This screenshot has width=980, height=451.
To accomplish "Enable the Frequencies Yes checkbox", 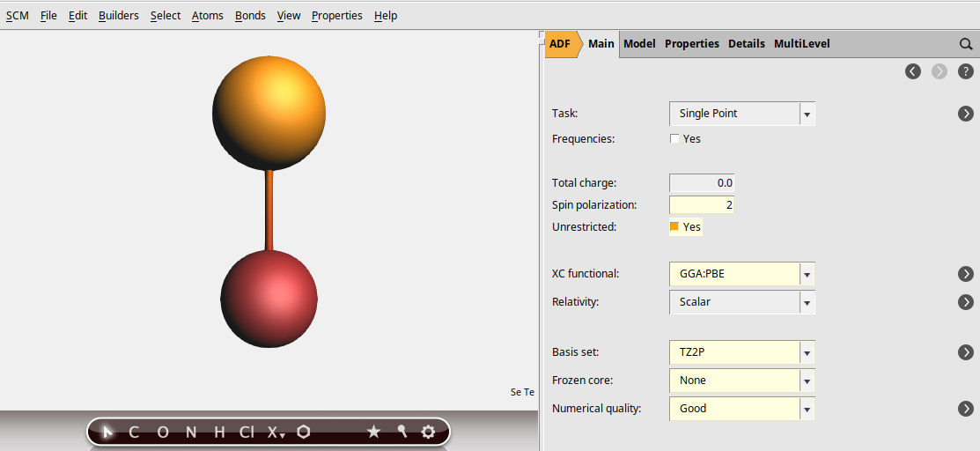I will pos(674,139).
